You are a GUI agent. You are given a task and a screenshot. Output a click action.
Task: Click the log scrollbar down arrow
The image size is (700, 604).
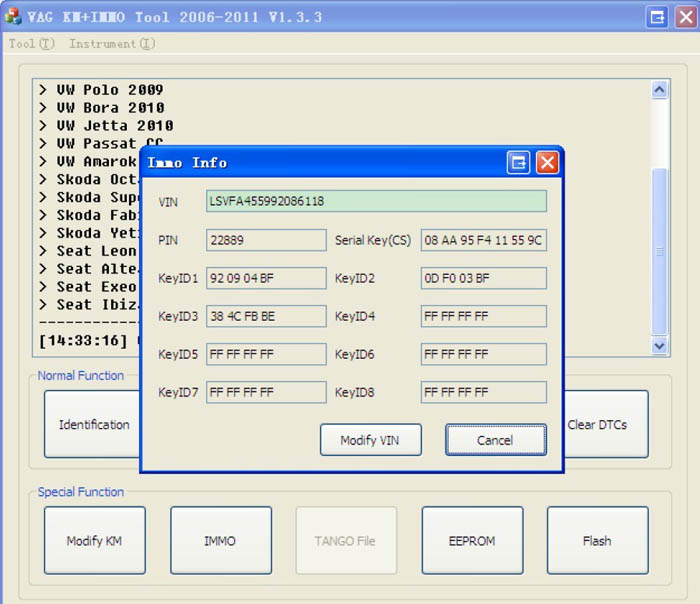659,345
